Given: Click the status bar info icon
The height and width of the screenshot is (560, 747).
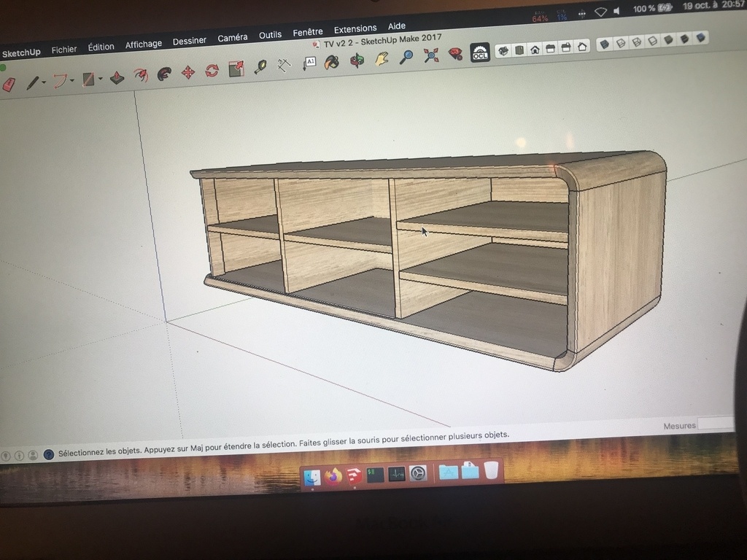Looking at the screenshot, I should (19, 456).
